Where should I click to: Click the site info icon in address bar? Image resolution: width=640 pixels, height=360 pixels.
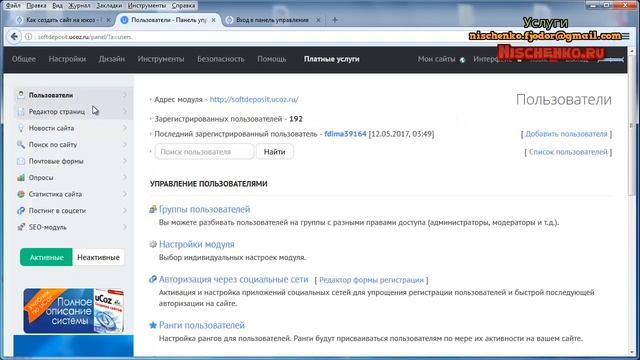pos(28,37)
